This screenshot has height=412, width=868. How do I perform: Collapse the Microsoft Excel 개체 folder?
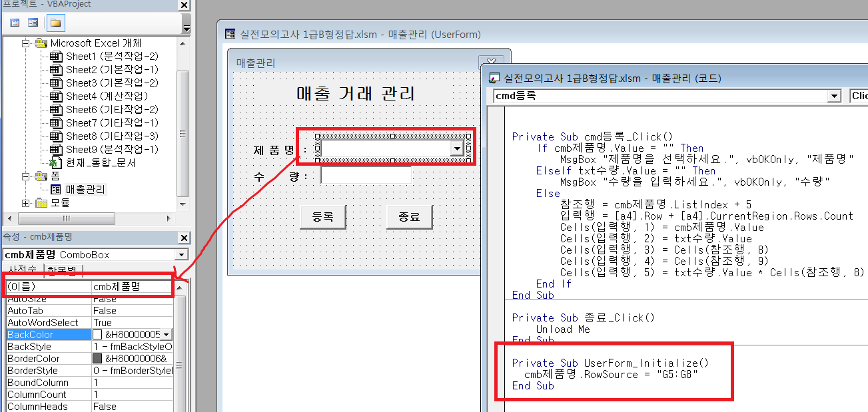click(x=26, y=43)
